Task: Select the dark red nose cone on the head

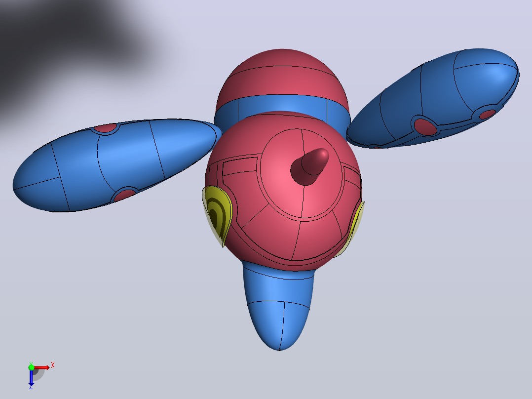Action: (x=309, y=166)
